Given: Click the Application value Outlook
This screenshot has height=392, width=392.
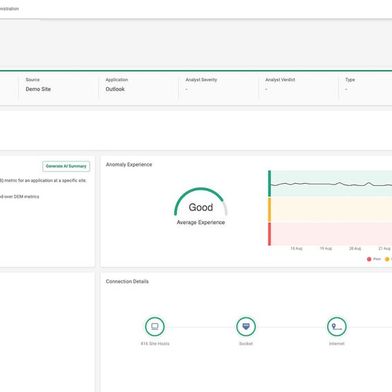Looking at the screenshot, I should (x=115, y=89).
